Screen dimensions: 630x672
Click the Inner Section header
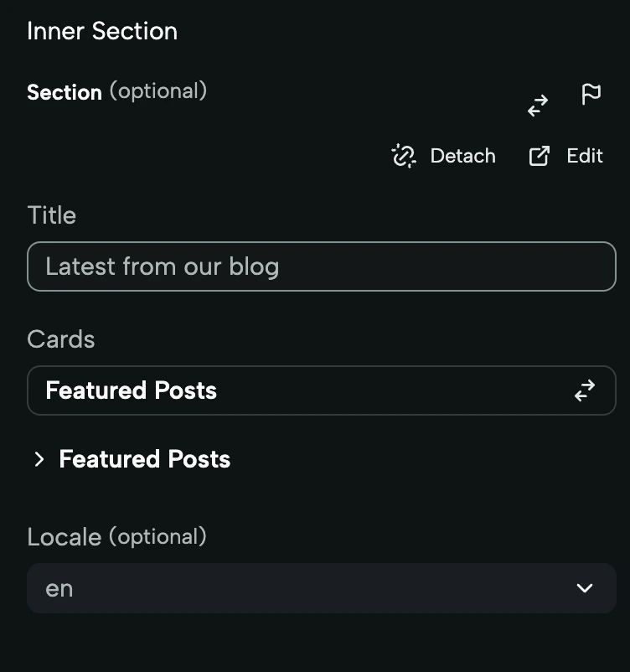(x=102, y=31)
